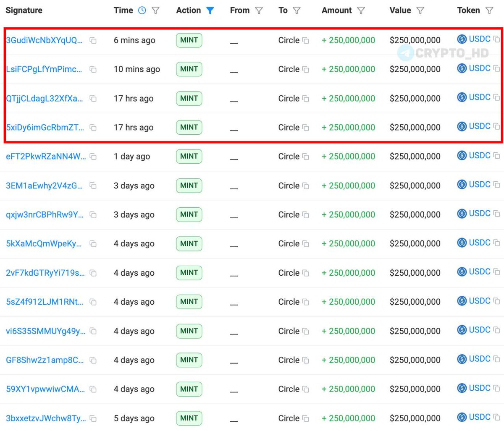Select the Signature column header
The image size is (504, 431).
click(x=24, y=10)
